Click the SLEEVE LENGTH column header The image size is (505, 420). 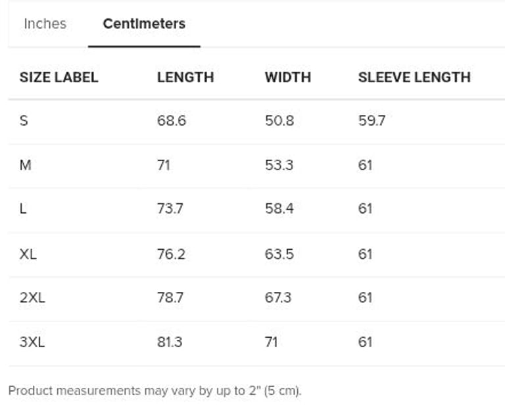pos(414,77)
